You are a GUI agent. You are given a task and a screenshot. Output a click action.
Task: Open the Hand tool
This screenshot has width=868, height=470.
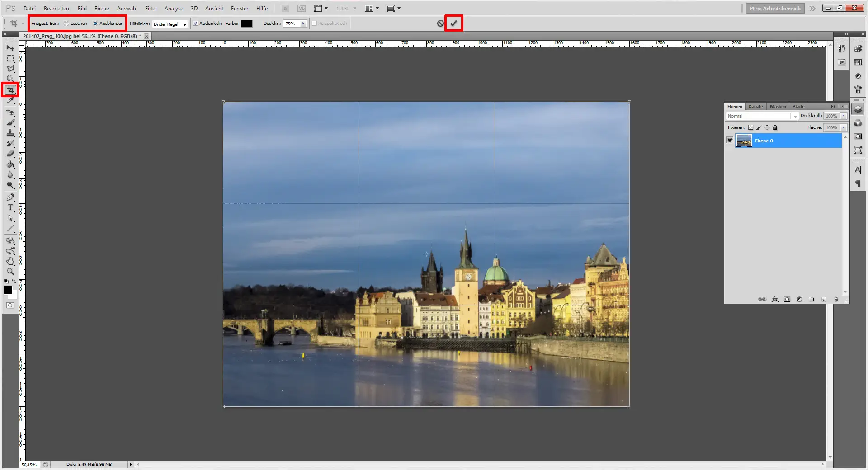[x=11, y=261]
